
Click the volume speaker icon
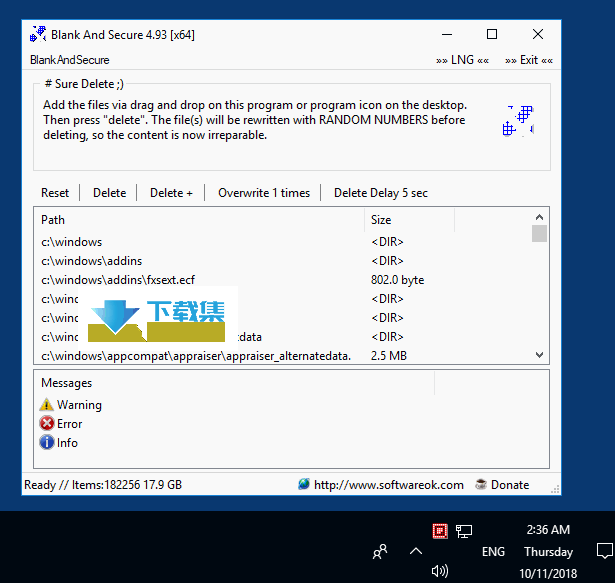pyautogui.click(x=440, y=571)
